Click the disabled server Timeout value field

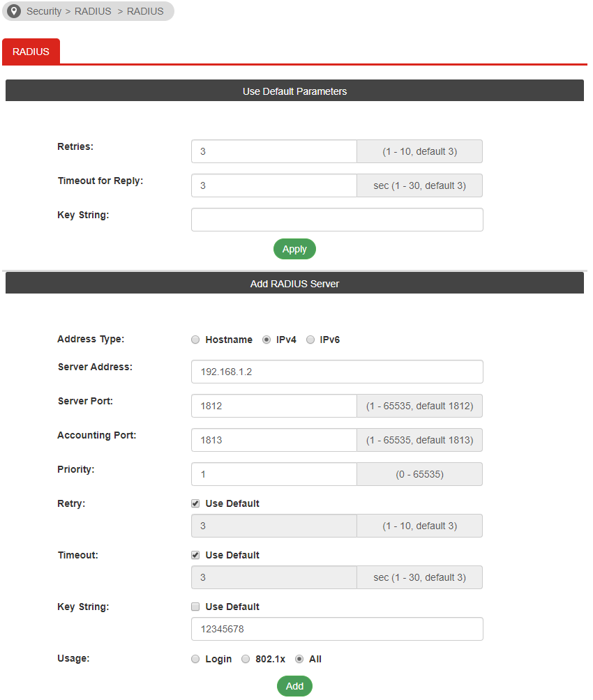274,577
